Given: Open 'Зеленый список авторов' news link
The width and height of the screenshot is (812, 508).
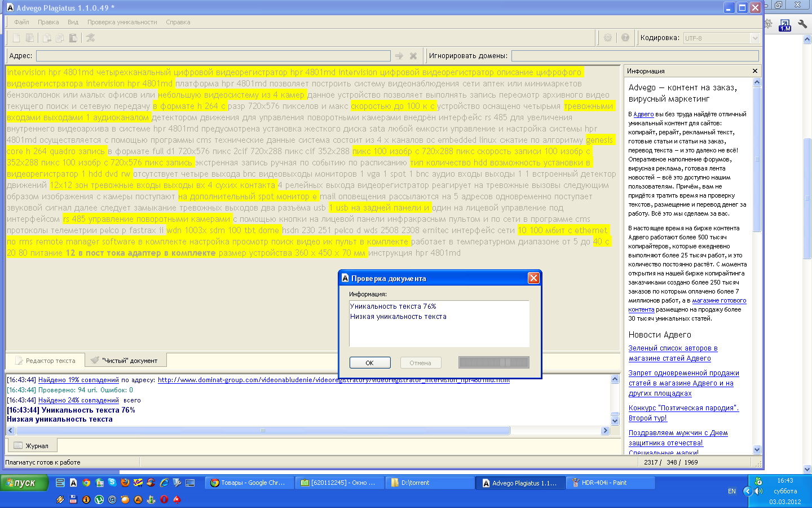Looking at the screenshot, I should [x=673, y=353].
